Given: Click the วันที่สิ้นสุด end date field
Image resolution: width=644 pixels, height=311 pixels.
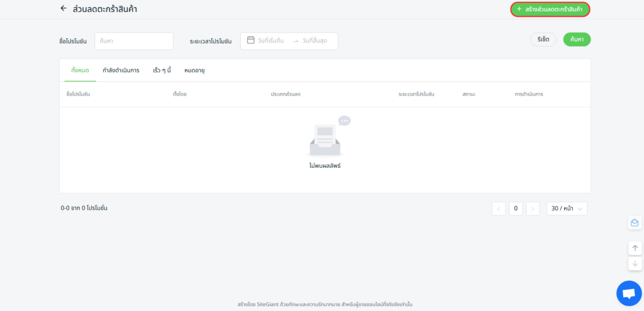Looking at the screenshot, I should click(316, 41).
